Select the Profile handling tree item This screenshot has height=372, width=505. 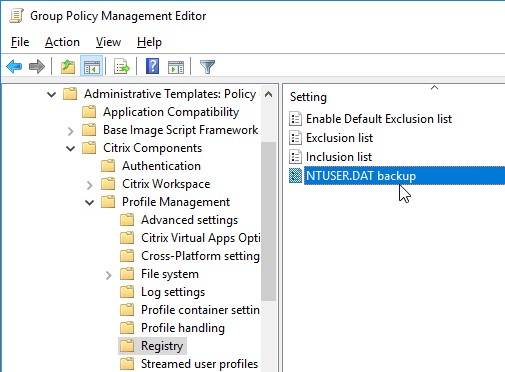[183, 328]
